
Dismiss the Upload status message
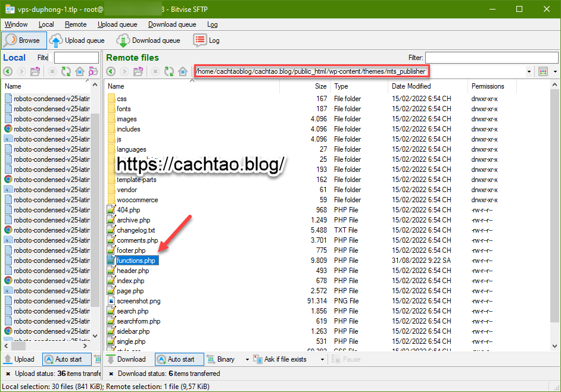(8, 374)
